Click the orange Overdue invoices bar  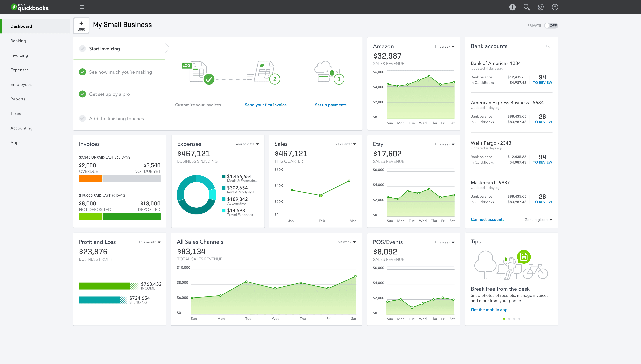coord(91,179)
